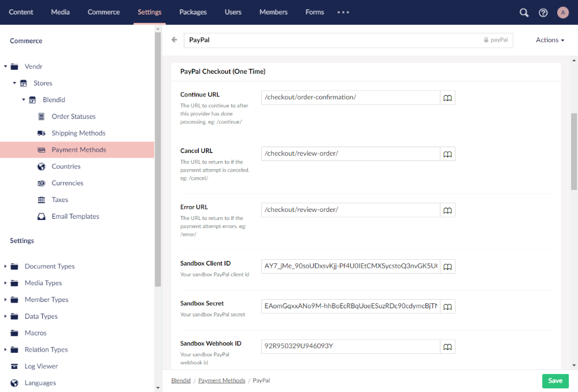578x392 pixels.
Task: Open the search magnifier icon
Action: [x=524, y=13]
